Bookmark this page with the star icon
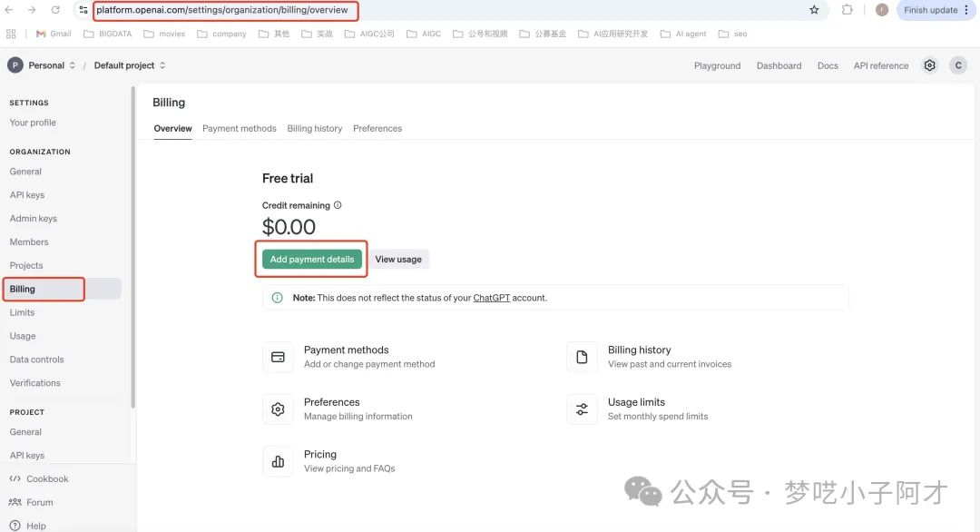This screenshot has height=532, width=980. (x=814, y=10)
